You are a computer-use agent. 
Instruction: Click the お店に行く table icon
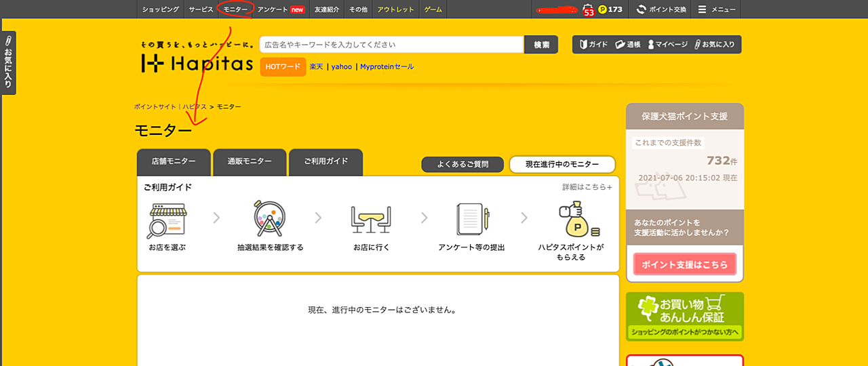click(x=371, y=219)
